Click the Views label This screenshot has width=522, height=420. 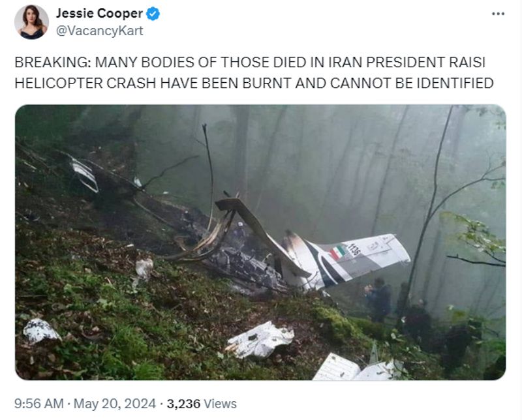coord(220,404)
